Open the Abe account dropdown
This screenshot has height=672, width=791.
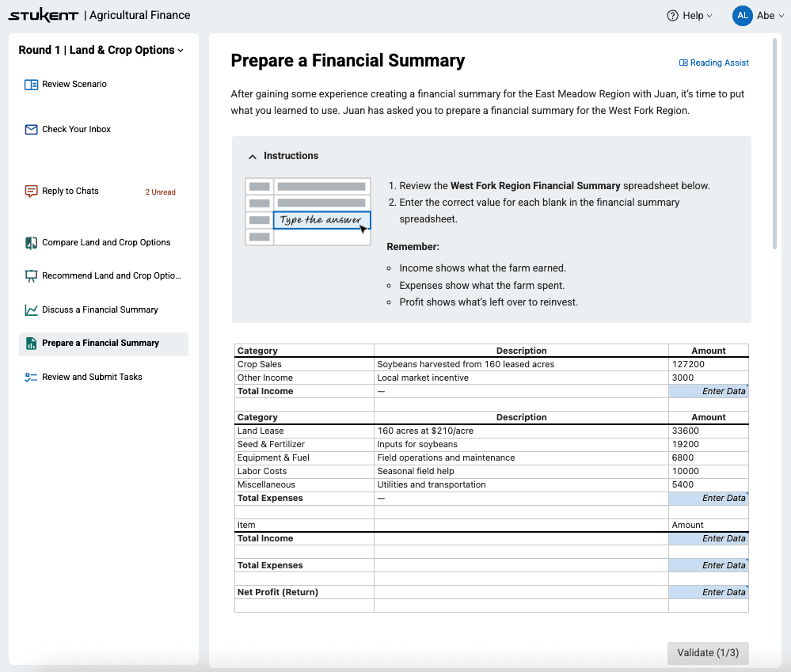click(x=770, y=16)
